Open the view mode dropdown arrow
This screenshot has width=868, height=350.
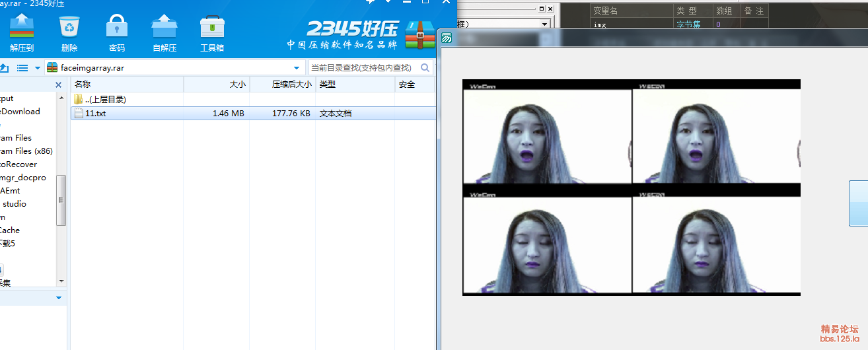(x=37, y=68)
